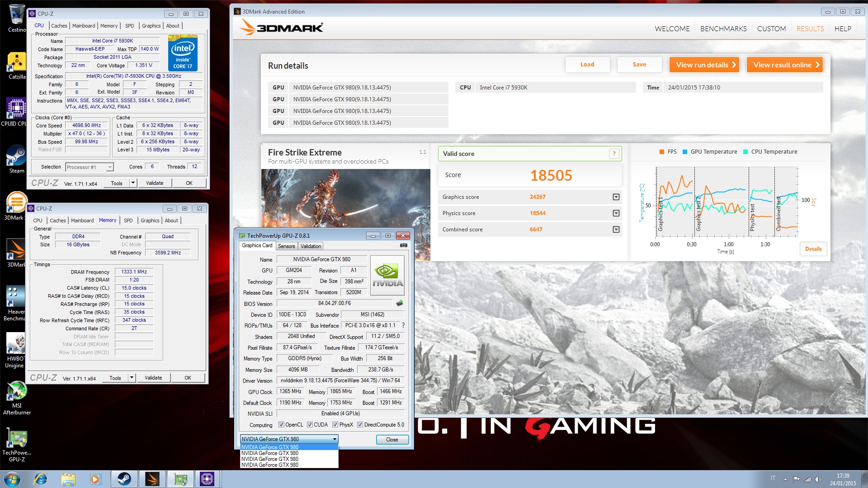
Task: Open the Heaven Benchmark desktop icon
Action: click(16, 303)
